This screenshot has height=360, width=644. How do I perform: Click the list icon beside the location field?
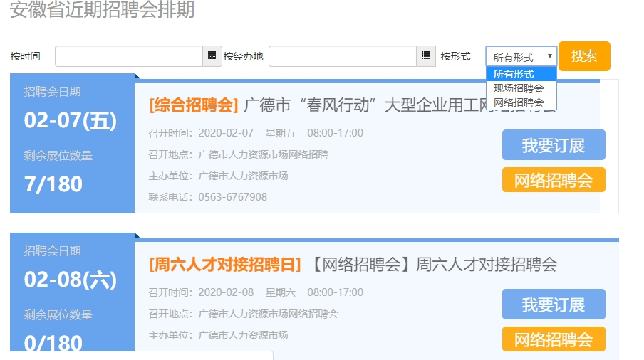426,56
